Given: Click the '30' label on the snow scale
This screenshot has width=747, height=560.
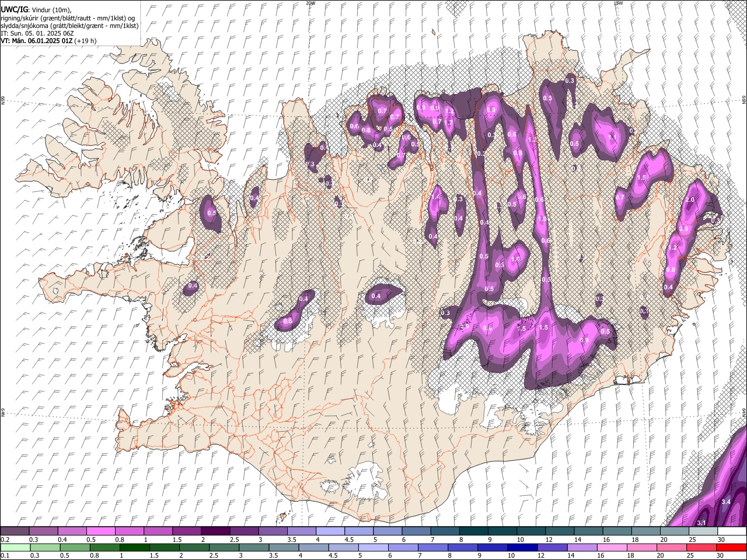Looking at the screenshot, I should [721, 540].
